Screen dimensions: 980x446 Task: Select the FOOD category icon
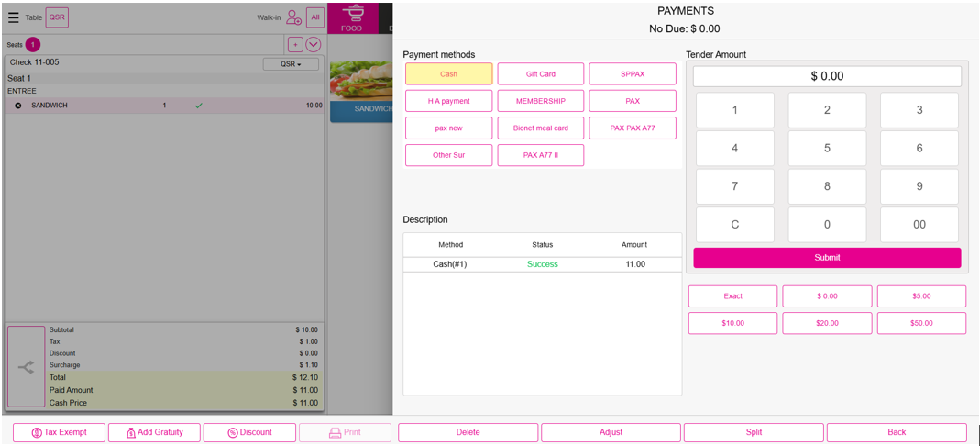[352, 17]
